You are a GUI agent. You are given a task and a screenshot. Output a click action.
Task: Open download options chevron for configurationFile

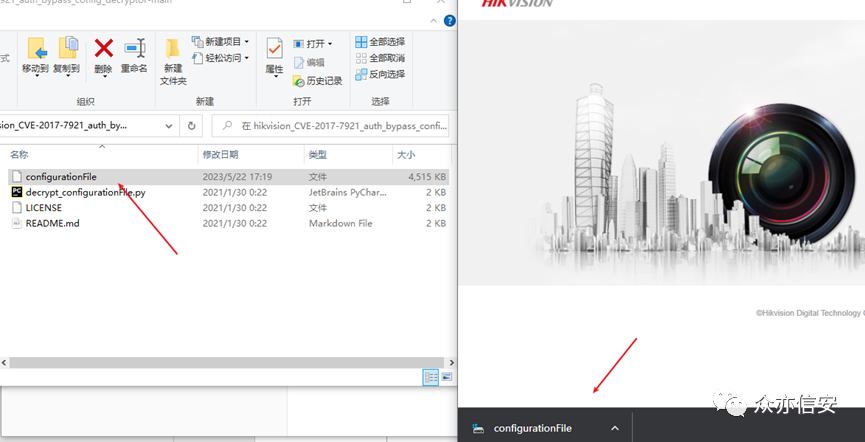pos(615,428)
